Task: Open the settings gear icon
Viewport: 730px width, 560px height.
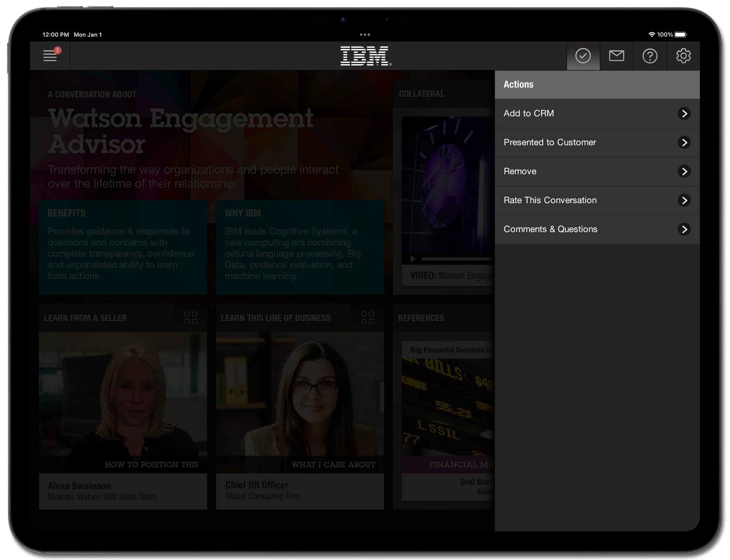Action: (683, 56)
